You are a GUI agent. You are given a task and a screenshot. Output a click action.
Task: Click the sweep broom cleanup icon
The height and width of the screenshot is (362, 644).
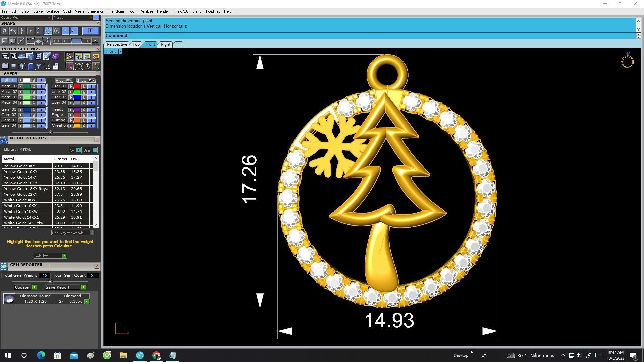[69, 56]
